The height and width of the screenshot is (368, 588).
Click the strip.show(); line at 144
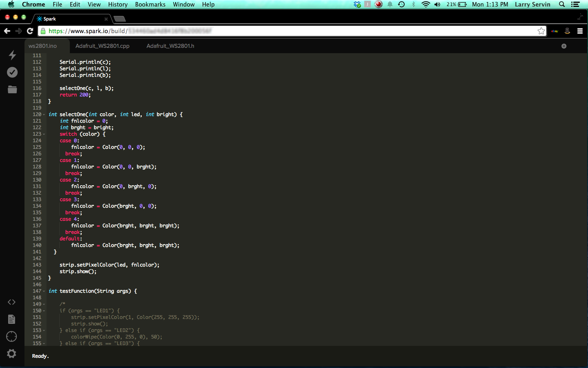pyautogui.click(x=78, y=272)
